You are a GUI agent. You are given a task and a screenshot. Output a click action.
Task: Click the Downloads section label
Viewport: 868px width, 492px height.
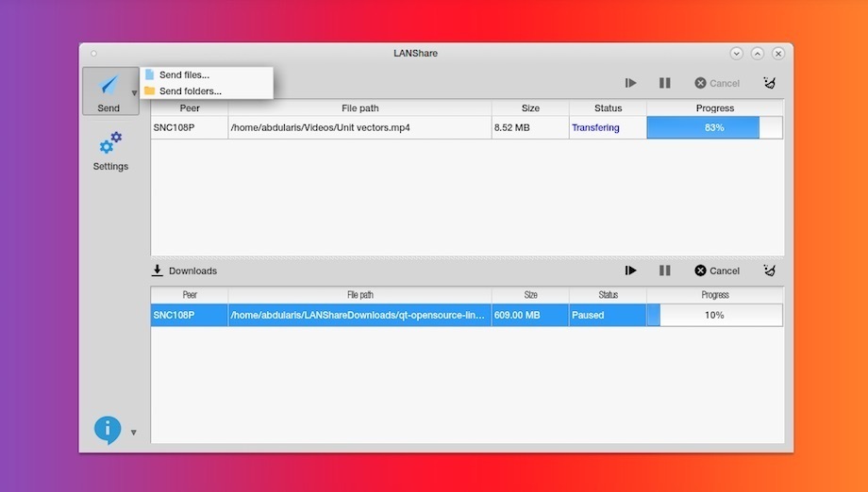[x=192, y=271]
